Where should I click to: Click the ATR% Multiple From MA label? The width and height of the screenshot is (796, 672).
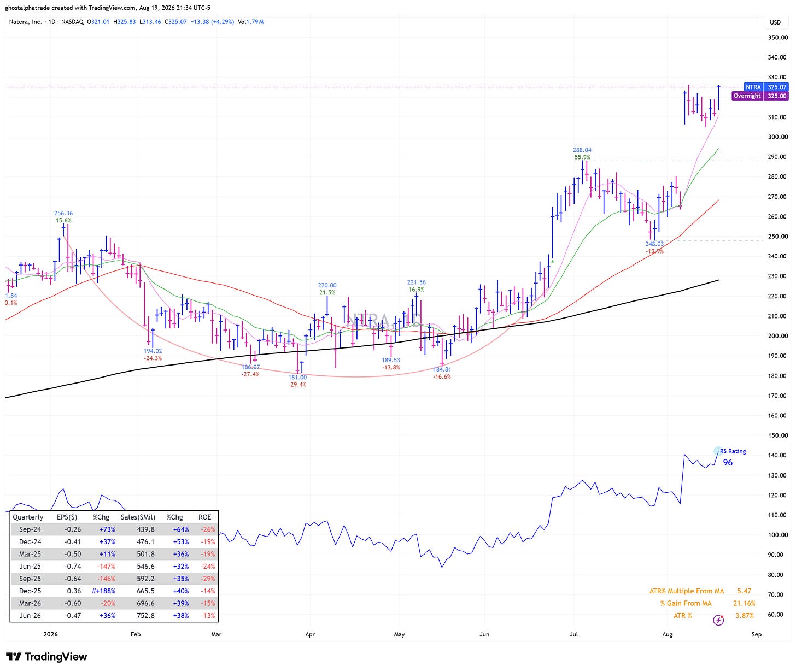[687, 591]
